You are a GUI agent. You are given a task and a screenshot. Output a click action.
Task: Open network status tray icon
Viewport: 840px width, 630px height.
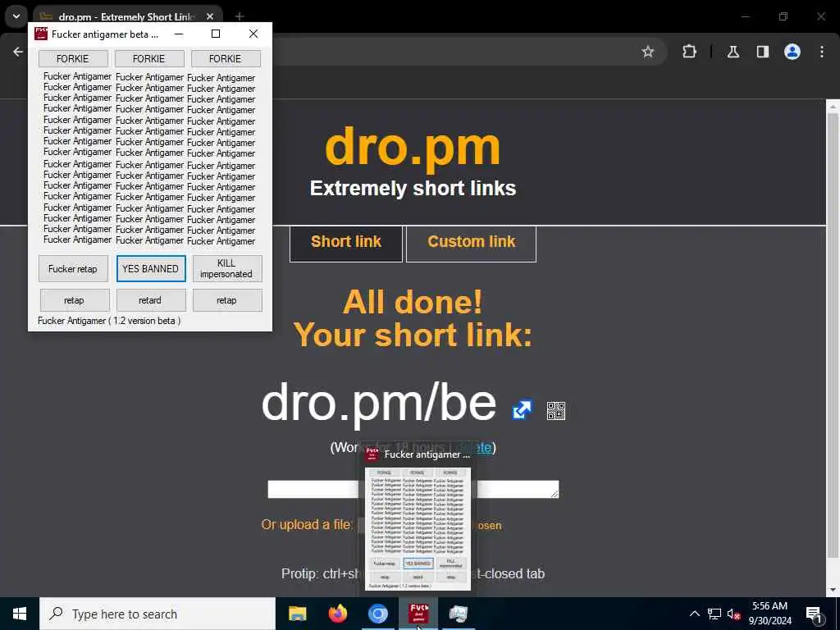click(714, 614)
